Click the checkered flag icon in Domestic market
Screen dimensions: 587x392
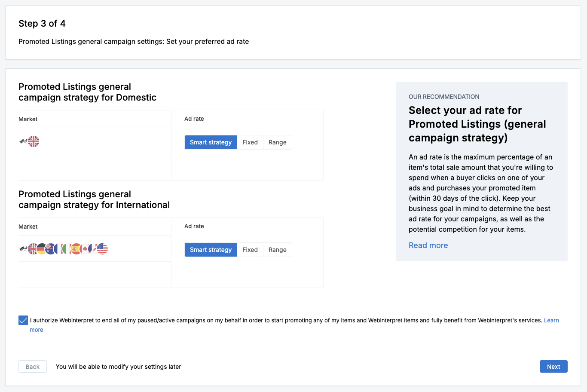point(23,141)
